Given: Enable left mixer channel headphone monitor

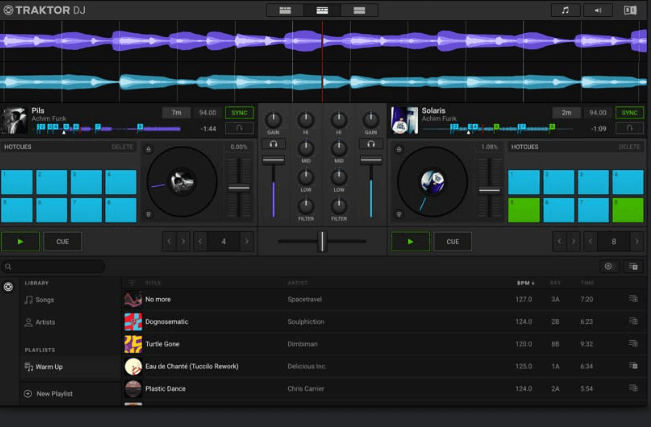Looking at the screenshot, I should (x=273, y=144).
